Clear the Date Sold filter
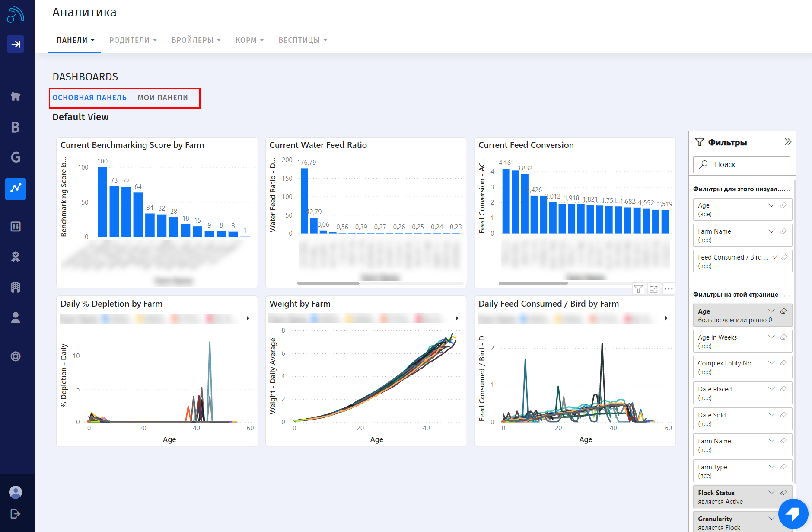812x532 pixels. pos(783,415)
